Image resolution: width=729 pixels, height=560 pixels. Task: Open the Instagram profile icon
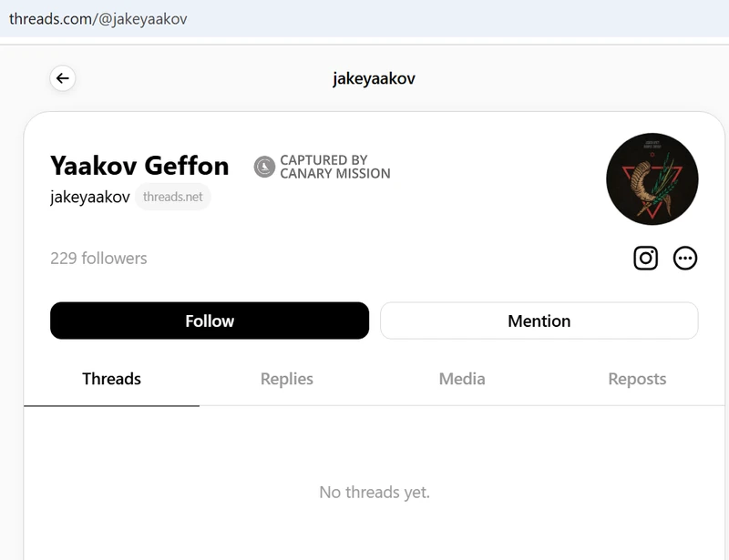pyautogui.click(x=646, y=258)
